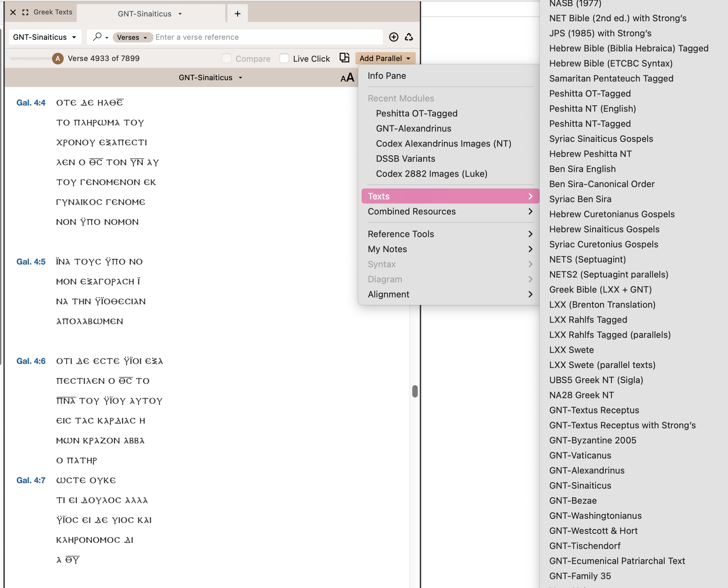Select NETS (Septuagint)
This screenshot has width=728, height=588.
[x=588, y=259]
